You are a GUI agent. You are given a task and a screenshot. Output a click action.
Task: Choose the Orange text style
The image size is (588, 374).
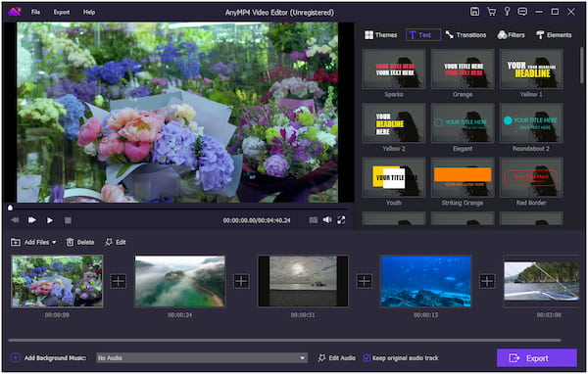pyautogui.click(x=463, y=69)
